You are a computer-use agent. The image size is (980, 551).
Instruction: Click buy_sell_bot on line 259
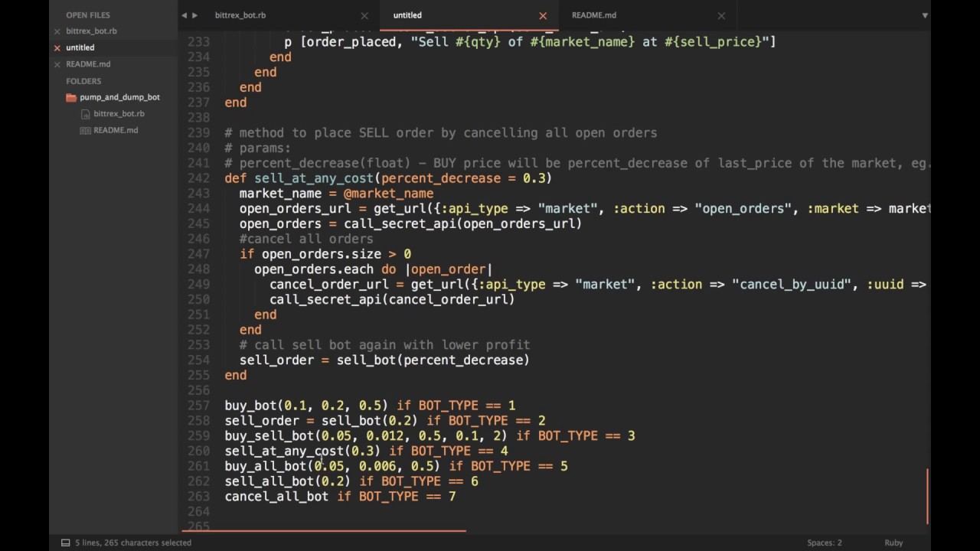(269, 435)
